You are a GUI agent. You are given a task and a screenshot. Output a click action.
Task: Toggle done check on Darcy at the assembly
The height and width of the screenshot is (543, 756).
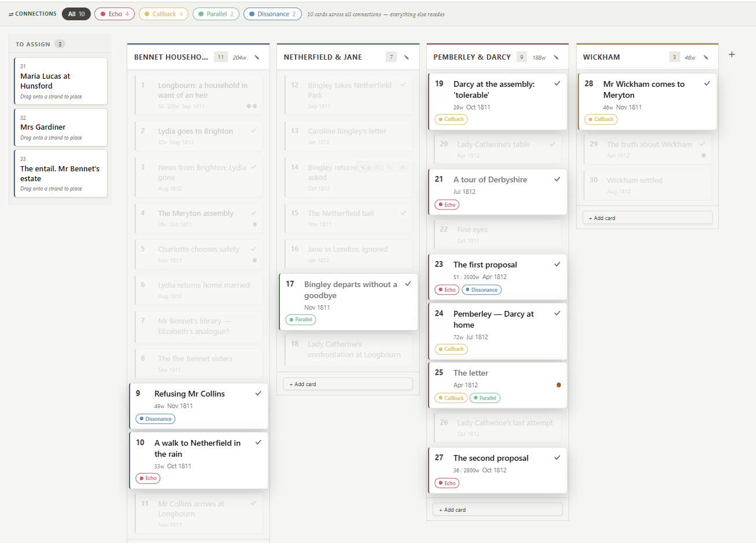[x=557, y=83]
